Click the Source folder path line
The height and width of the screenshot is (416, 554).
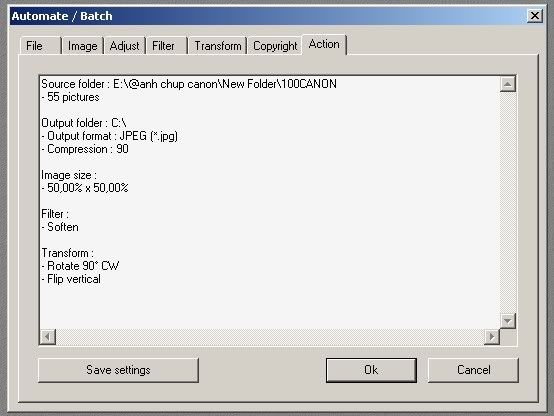click(189, 84)
